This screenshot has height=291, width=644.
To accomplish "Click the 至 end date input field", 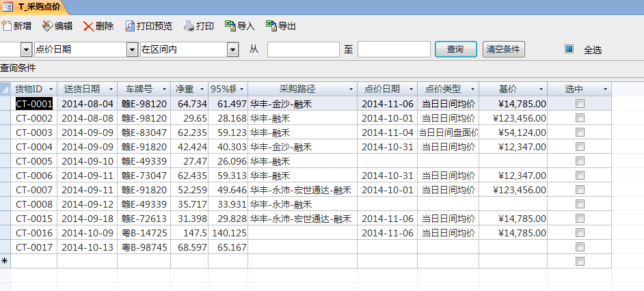I will tap(393, 50).
